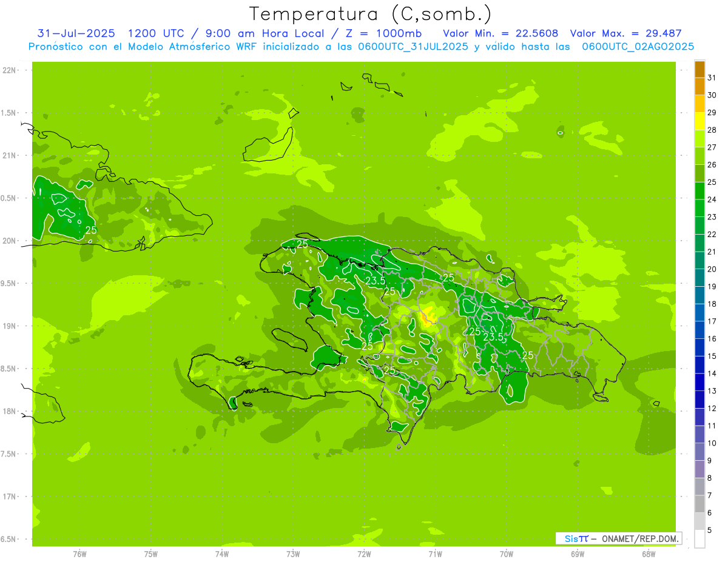Select the 76W longitude axis label
728x562 pixels.
click(x=79, y=554)
